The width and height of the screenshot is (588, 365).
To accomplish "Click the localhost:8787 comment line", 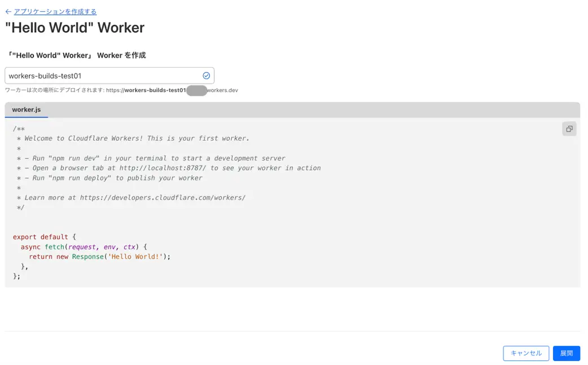I will pyautogui.click(x=169, y=168).
